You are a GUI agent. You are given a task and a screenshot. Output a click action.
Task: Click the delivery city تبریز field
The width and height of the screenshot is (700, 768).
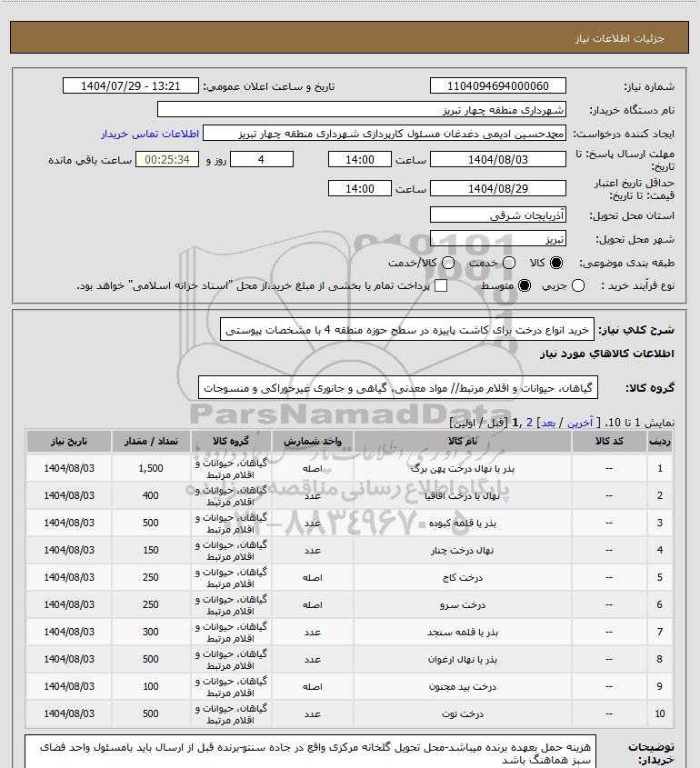(497, 238)
